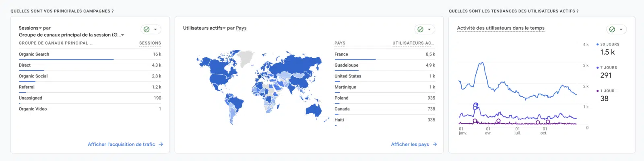
Task: Click arrow icon beside Afficher l'acquisition de trafic
Action: [x=161, y=145]
